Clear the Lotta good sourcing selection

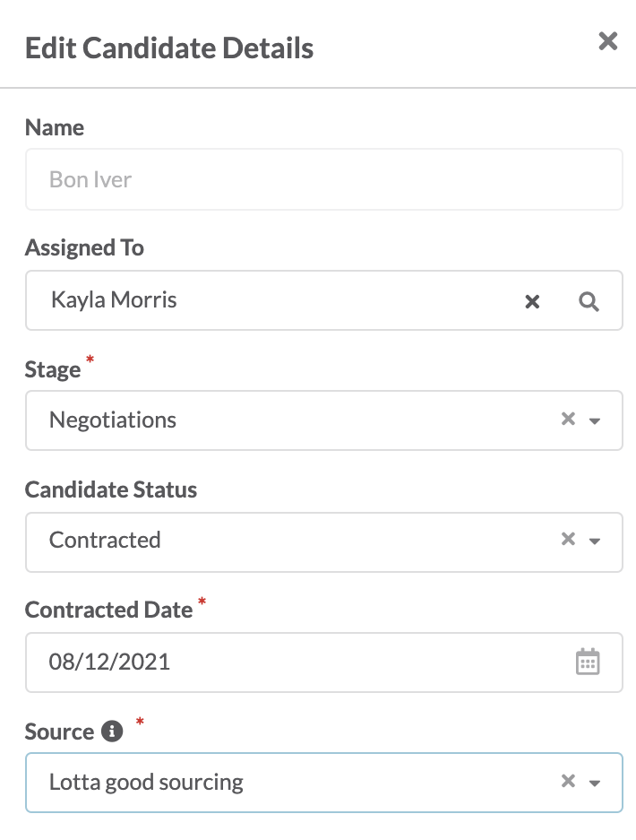point(568,781)
